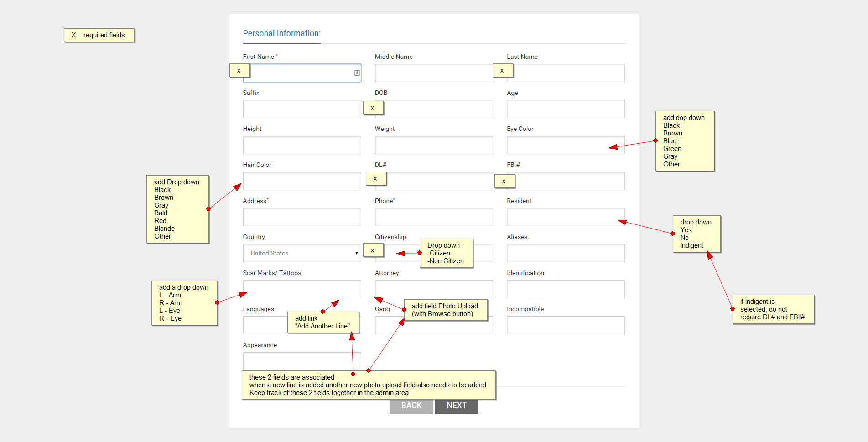Focus the Appearance input box
Screen dimensions: 868x442
tap(302, 361)
